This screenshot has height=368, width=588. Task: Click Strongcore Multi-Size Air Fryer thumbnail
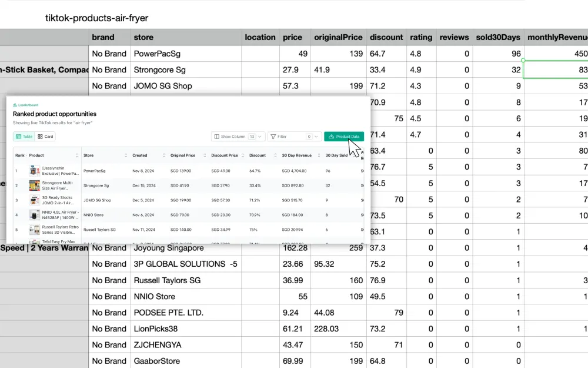coord(35,185)
